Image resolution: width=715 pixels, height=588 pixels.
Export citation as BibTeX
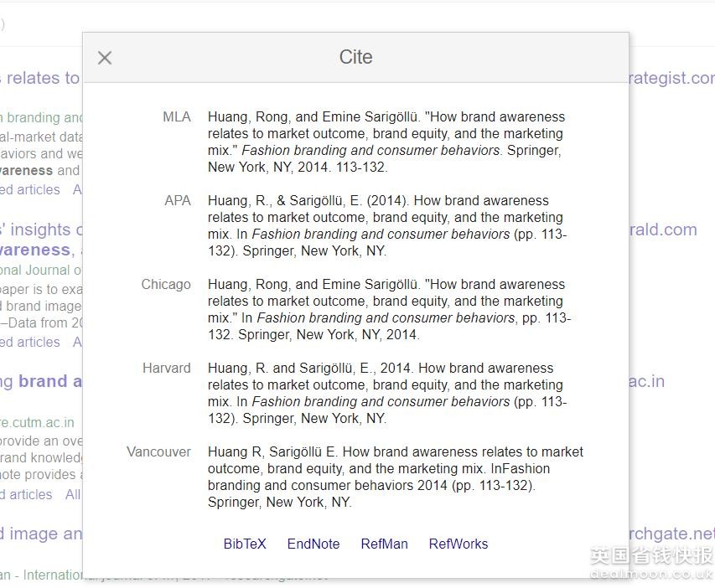245,544
